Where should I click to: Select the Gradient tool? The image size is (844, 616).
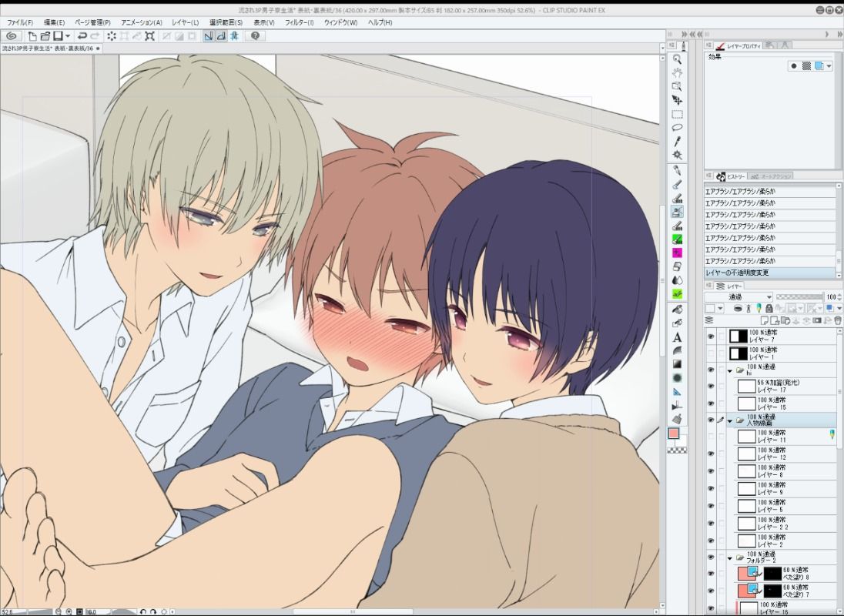677,364
